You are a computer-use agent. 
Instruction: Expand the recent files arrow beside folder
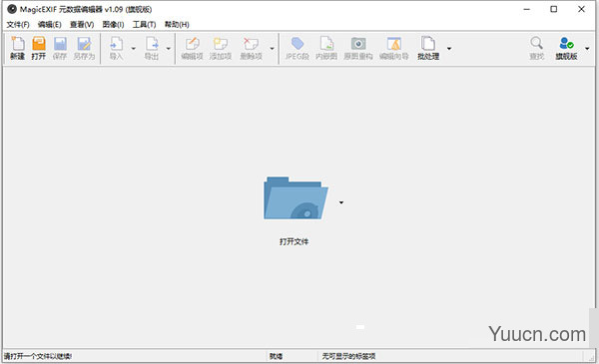[x=341, y=202]
